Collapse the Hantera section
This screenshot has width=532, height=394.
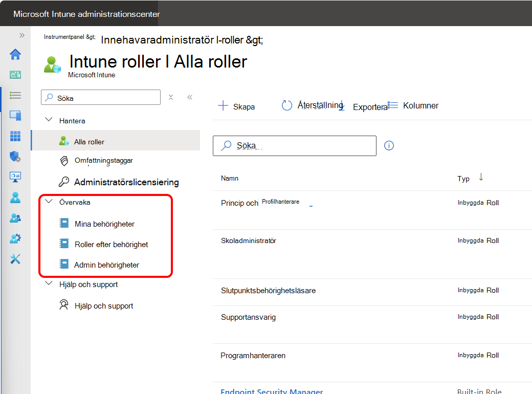49,120
